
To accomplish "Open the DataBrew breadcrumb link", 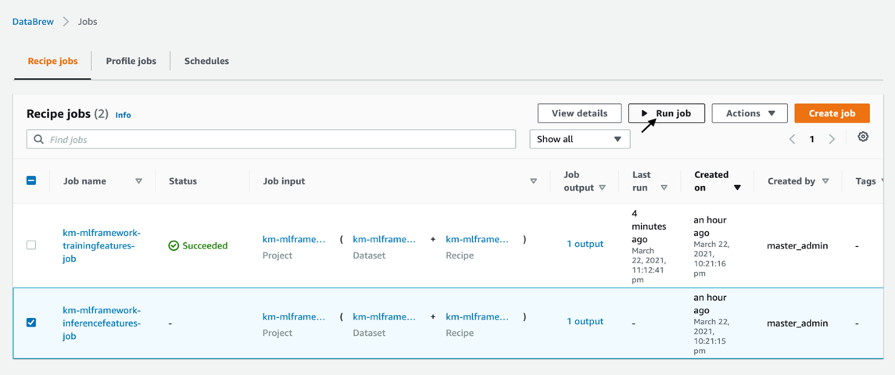I will pos(33,22).
